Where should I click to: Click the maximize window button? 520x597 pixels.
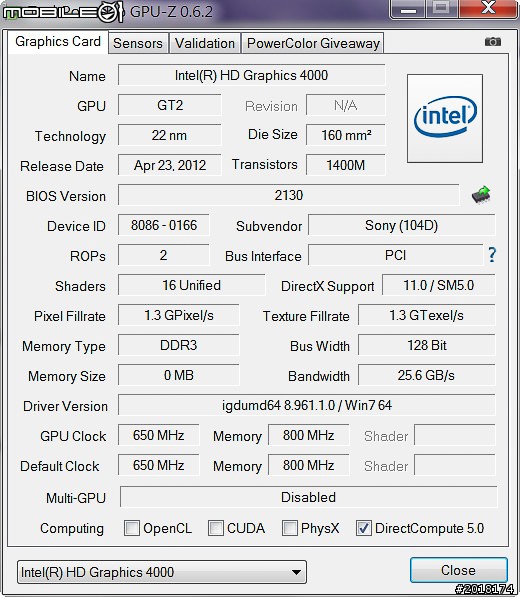tap(442, 9)
